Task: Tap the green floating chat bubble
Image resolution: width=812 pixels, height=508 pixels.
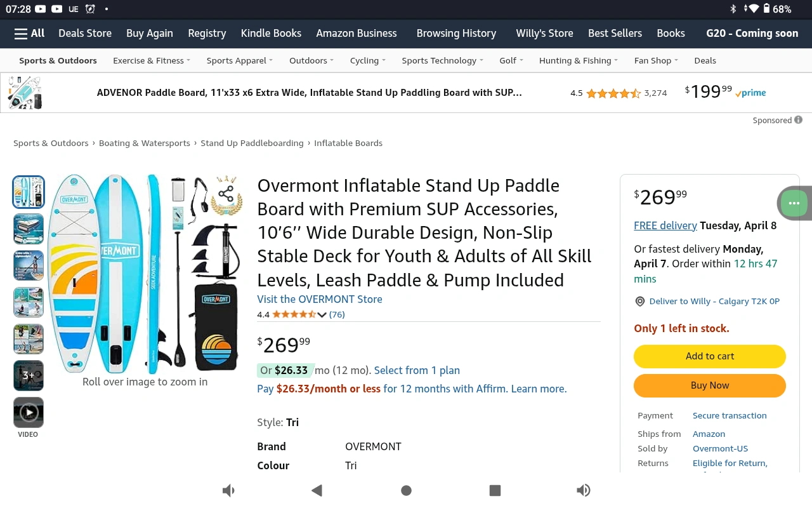Action: [794, 203]
